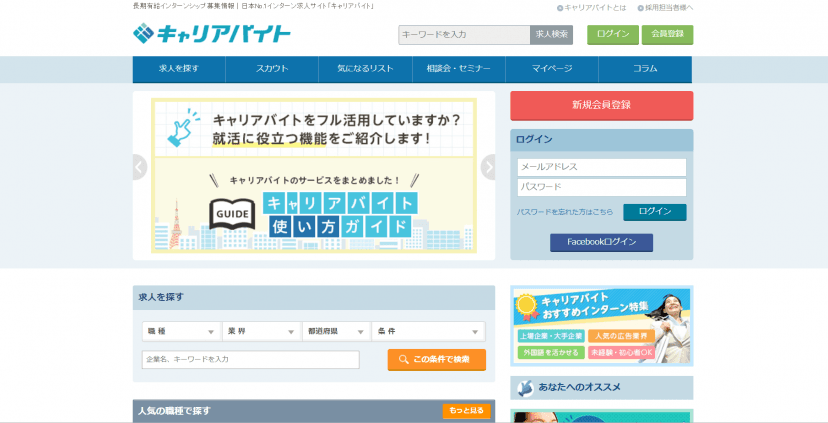Expand the 都道府県 dropdown

335,331
